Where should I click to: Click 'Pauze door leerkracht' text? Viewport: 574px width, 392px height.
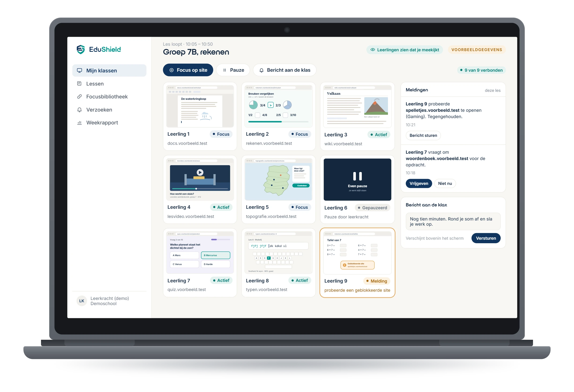click(346, 217)
